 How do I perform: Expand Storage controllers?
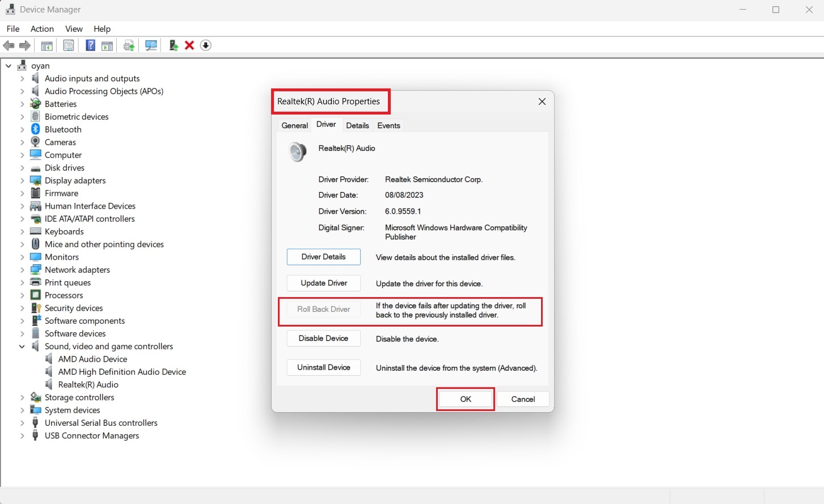[x=22, y=397]
